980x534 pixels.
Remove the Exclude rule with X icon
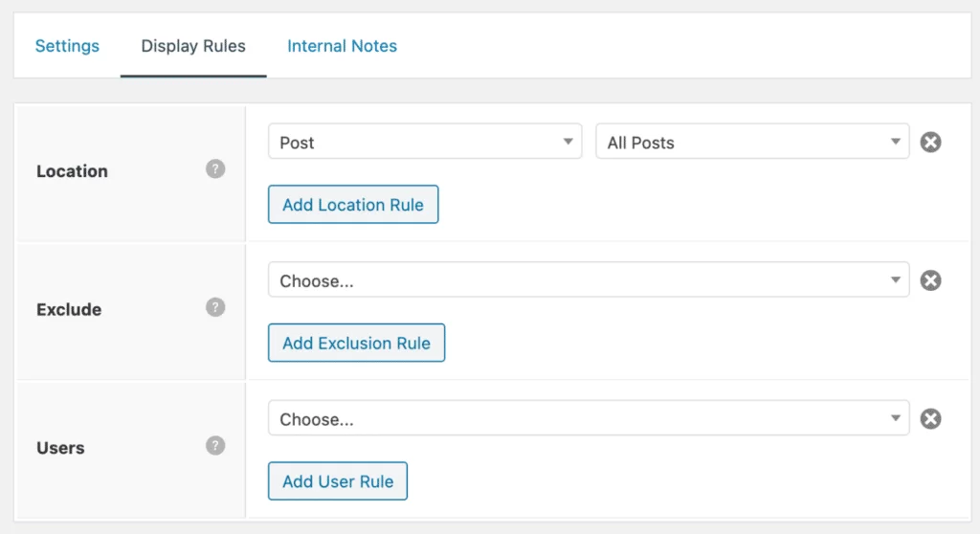[930, 280]
